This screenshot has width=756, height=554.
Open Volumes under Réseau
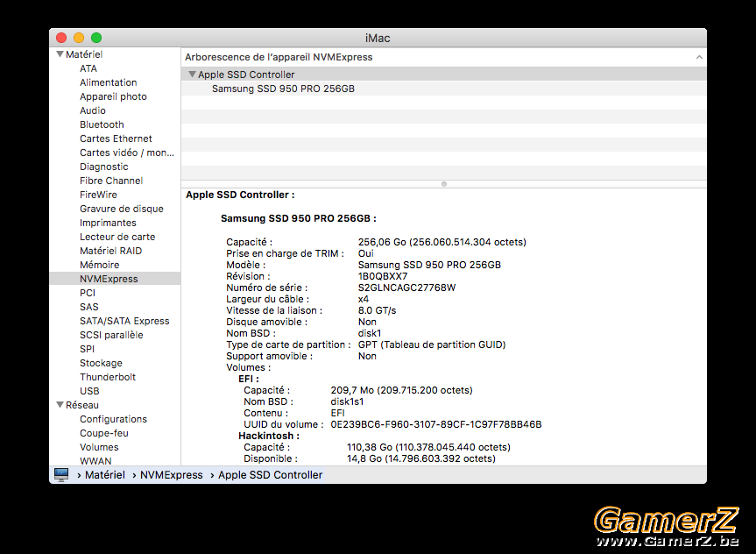point(99,447)
